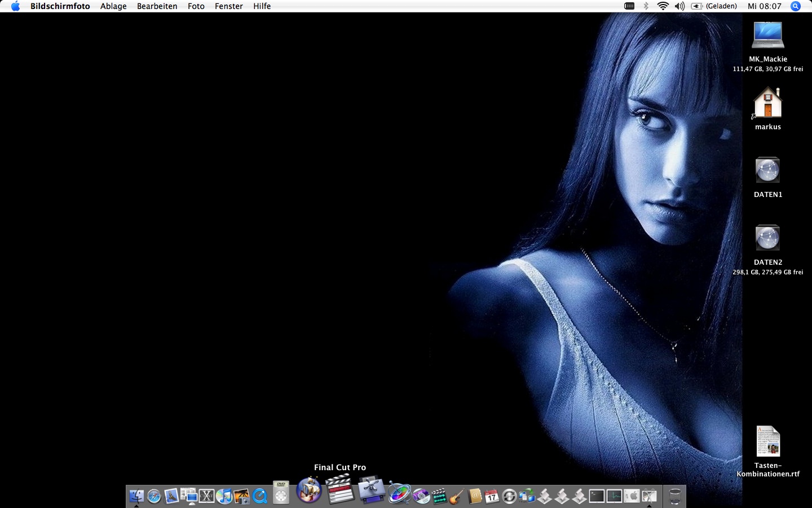This screenshot has width=812, height=508.
Task: Open Address Book from the Dock
Action: click(x=475, y=496)
